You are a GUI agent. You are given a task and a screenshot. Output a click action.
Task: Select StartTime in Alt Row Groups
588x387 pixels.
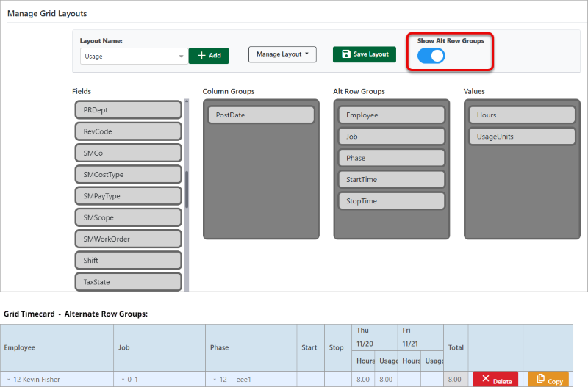click(392, 179)
